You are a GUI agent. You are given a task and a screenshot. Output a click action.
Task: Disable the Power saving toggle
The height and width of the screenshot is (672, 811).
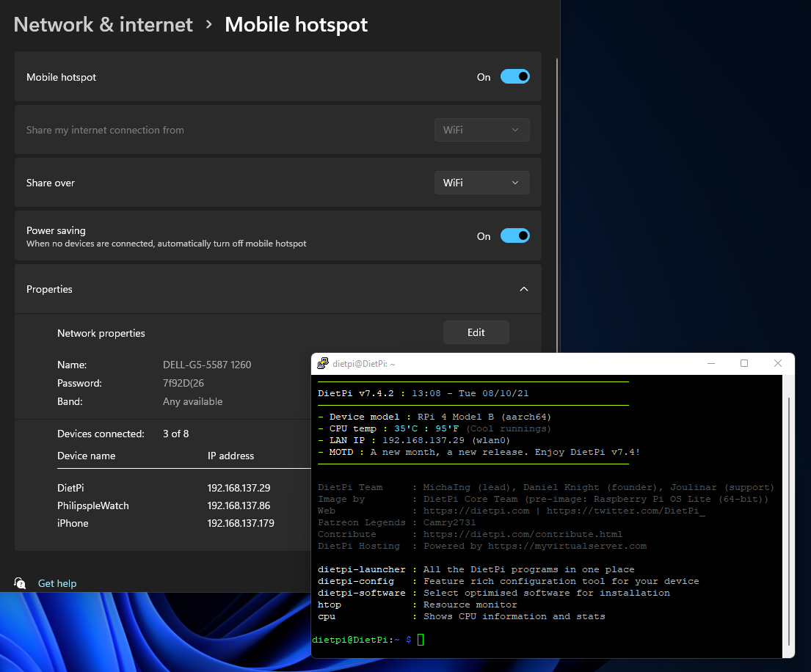(x=514, y=236)
